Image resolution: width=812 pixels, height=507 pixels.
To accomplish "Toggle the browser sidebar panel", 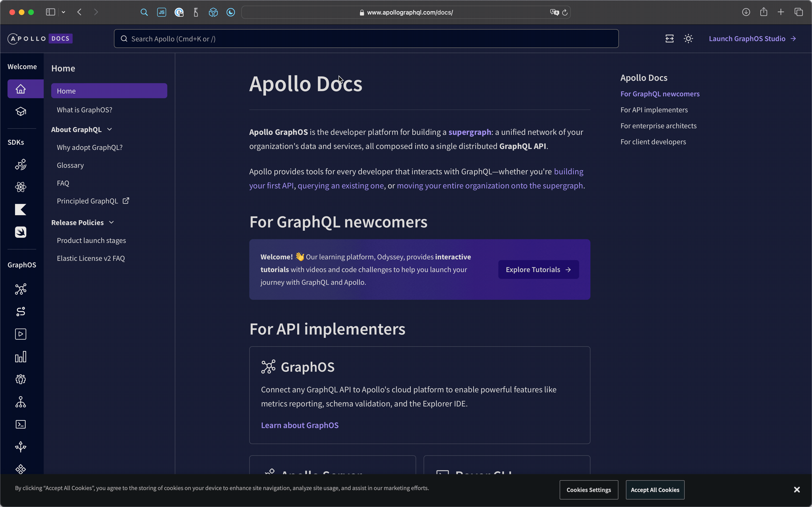I will coord(50,12).
